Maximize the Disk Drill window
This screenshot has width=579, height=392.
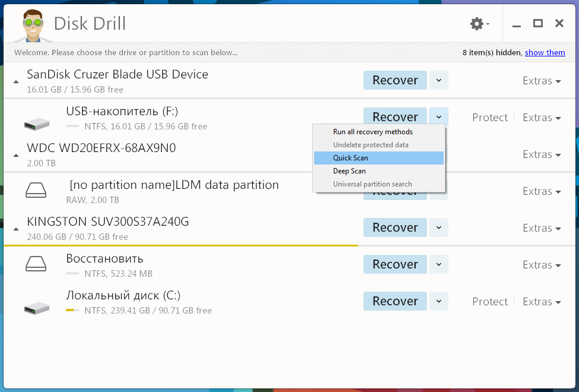coord(538,23)
